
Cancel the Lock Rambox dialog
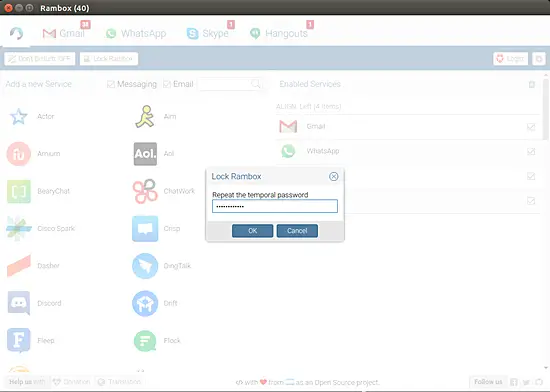point(297,231)
